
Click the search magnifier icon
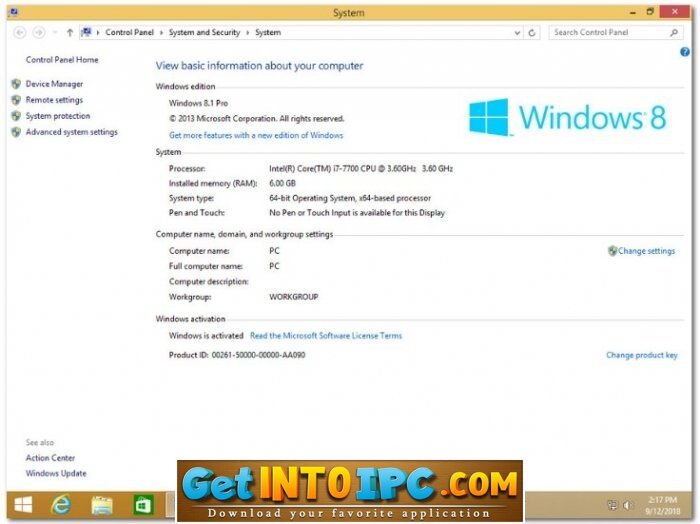point(674,33)
